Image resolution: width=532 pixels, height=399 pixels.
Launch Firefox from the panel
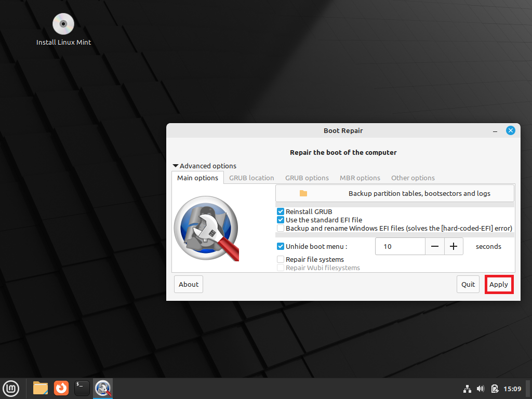(x=61, y=389)
